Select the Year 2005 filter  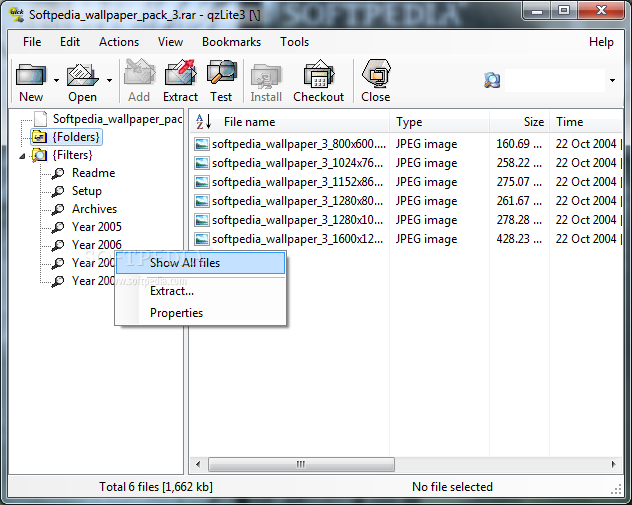(x=97, y=227)
